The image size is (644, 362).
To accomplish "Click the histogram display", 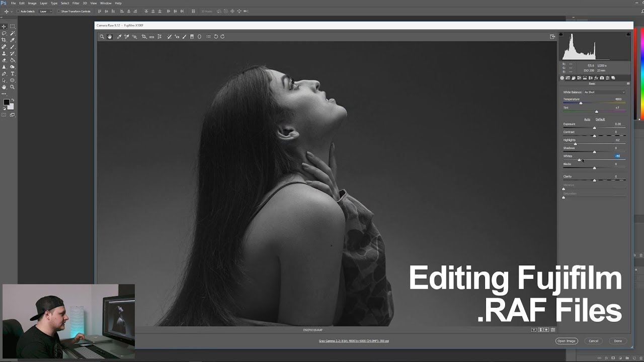I will [595, 47].
